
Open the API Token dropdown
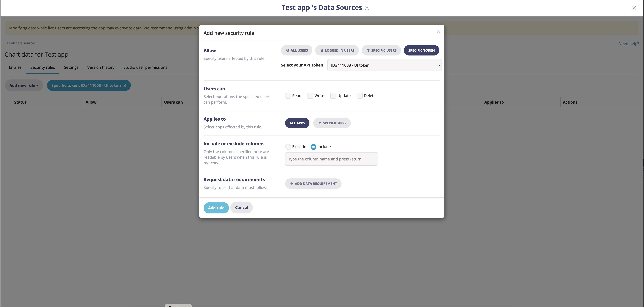click(384, 65)
